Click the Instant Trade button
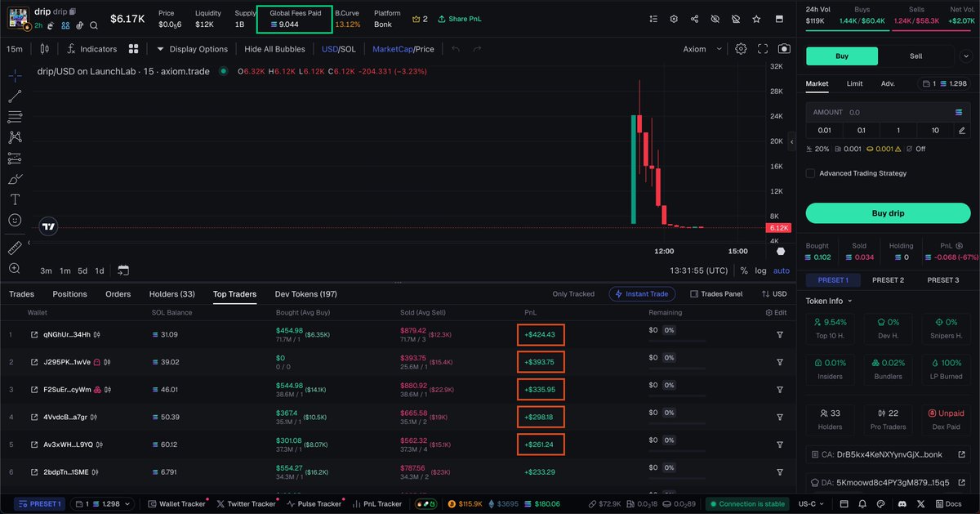Viewport: 980px width, 514px height. tap(642, 294)
